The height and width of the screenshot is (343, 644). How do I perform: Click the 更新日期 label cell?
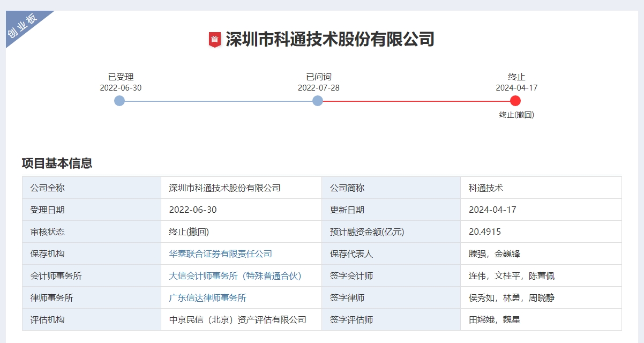tap(391, 210)
